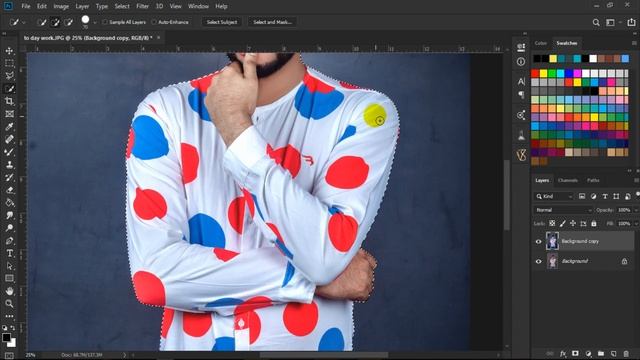640x360 pixels.
Task: Select the Healing Brush tool
Action: (9, 139)
